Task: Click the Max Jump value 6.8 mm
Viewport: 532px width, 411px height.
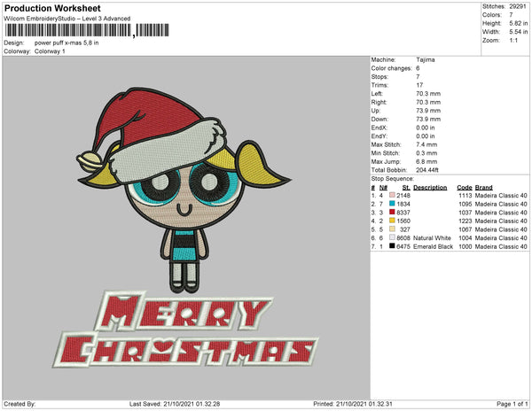Action: click(x=426, y=161)
